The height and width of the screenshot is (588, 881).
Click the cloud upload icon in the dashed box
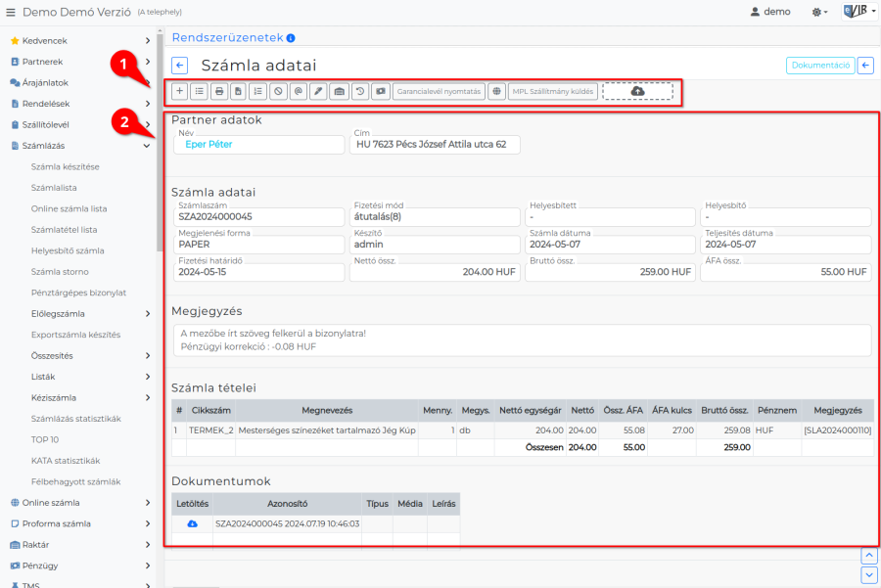click(x=637, y=91)
